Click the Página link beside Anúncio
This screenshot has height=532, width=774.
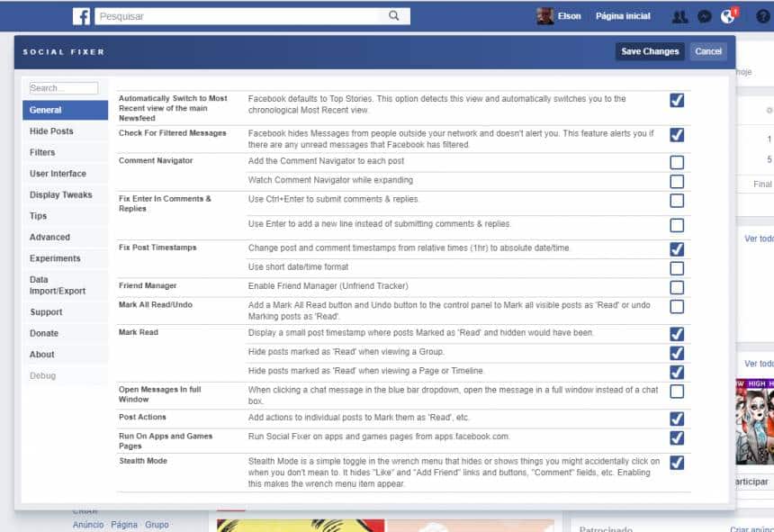point(124,525)
